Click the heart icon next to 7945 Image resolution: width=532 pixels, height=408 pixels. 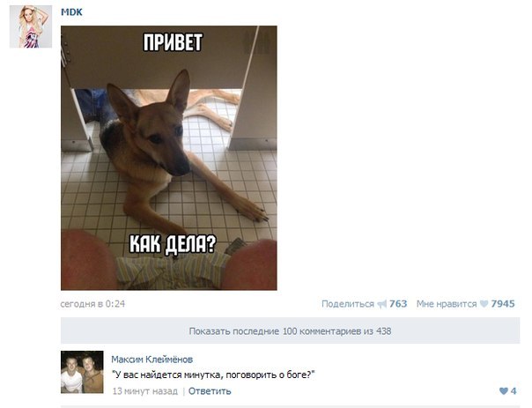484,304
